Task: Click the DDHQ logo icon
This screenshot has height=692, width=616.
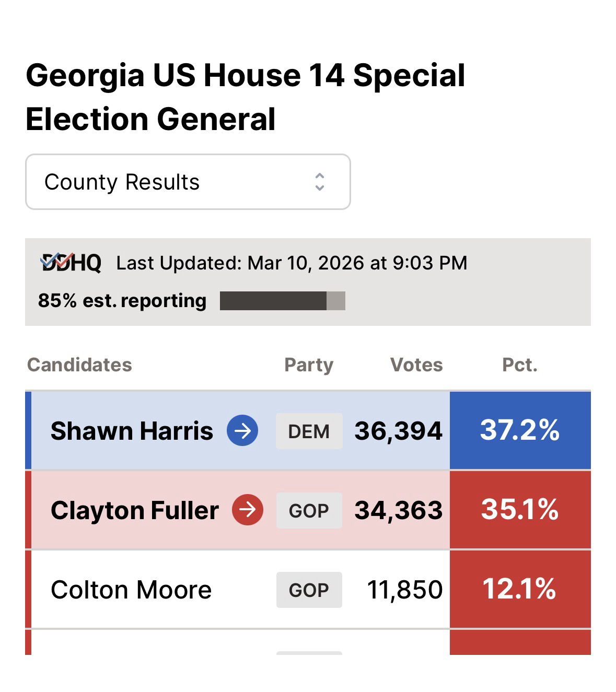Action: pos(71,263)
